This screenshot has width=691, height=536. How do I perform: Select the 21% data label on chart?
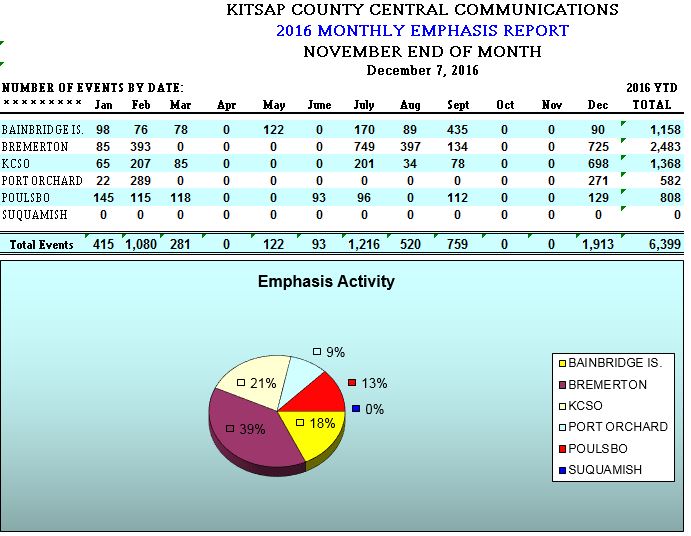coord(262,383)
